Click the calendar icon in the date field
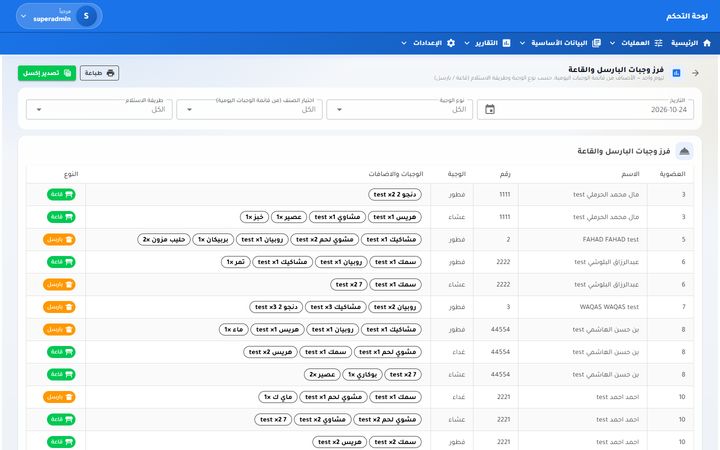Viewport: 720px width, 450px height. [x=490, y=109]
